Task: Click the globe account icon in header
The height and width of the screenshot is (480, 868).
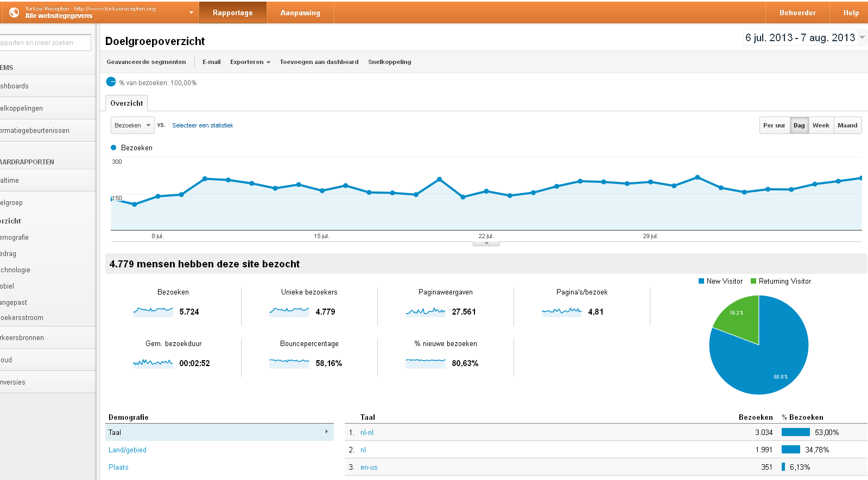Action: coord(14,12)
